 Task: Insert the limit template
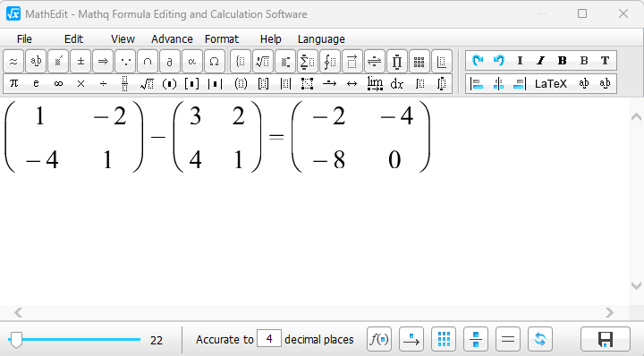pyautogui.click(x=375, y=84)
